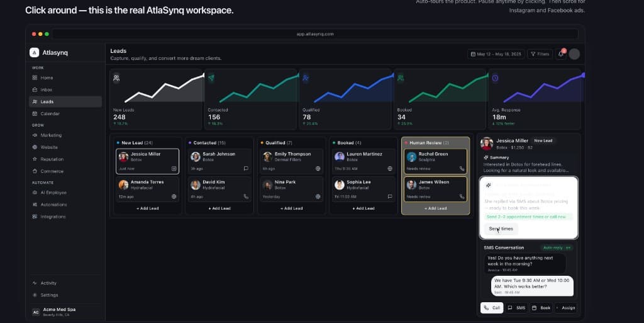Viewport: 644px width, 323px height.
Task: Open the Amanda Torres lead card
Action: (147, 189)
